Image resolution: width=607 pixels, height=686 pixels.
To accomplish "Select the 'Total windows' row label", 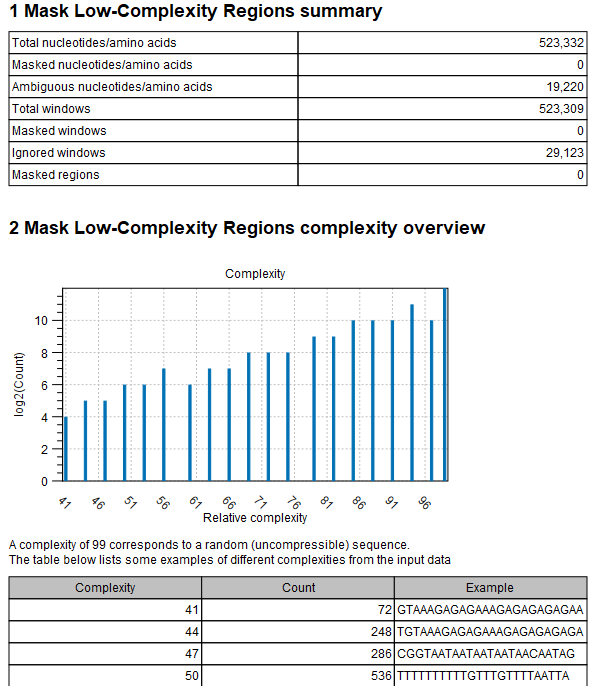I will click(51, 109).
